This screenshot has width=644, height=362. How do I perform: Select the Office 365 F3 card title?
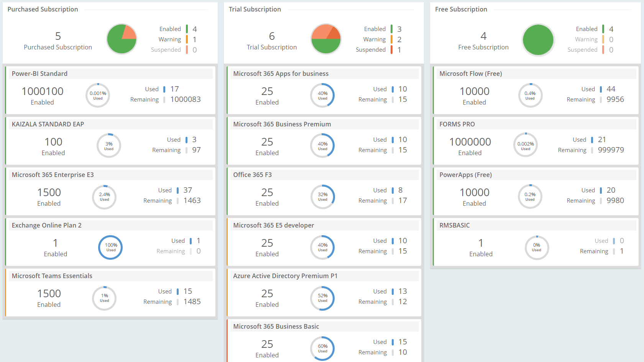tap(252, 174)
